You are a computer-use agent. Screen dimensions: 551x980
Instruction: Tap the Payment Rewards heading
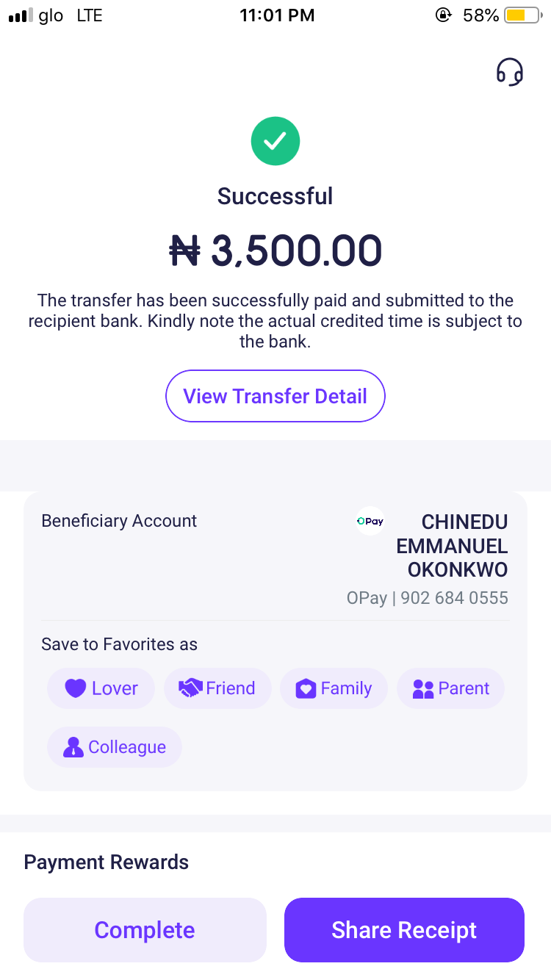coord(107,862)
